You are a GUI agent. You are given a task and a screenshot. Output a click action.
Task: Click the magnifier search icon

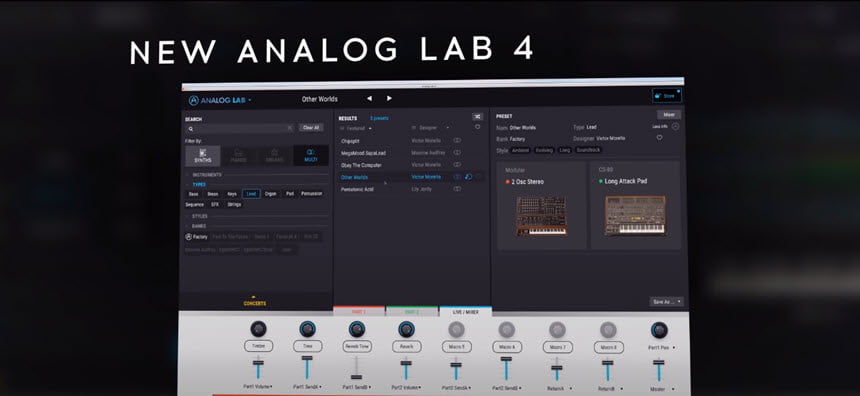point(191,129)
